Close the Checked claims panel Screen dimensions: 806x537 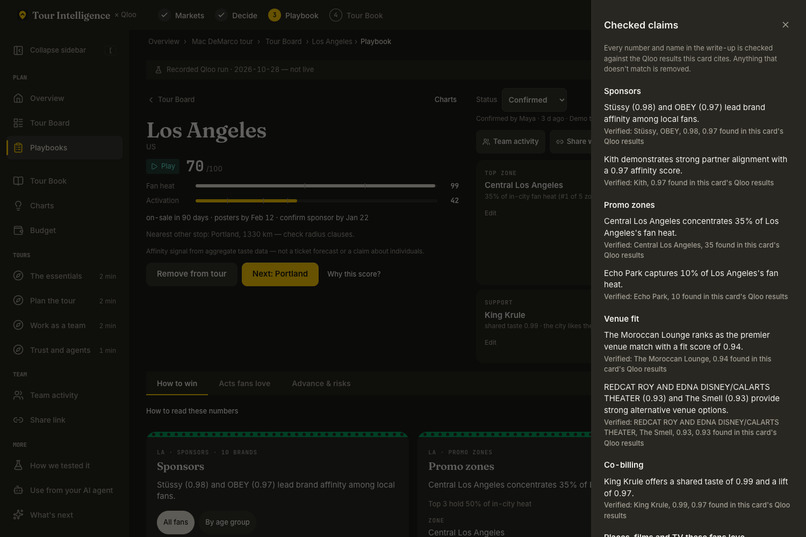coord(785,25)
